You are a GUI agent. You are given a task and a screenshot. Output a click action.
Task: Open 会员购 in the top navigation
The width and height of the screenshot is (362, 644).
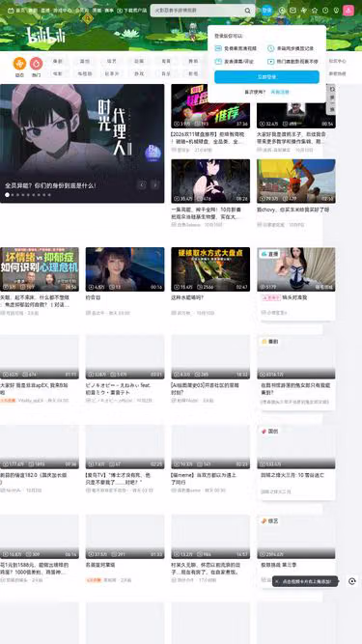click(x=82, y=11)
